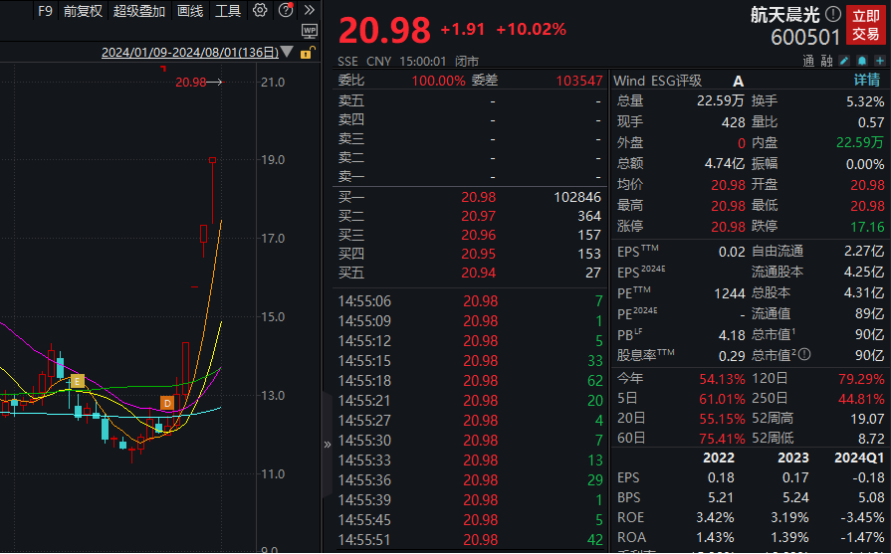This screenshot has width=891, height=554.
Task: Add stock to watchlist with plus icon
Action: pyautogui.click(x=878, y=61)
